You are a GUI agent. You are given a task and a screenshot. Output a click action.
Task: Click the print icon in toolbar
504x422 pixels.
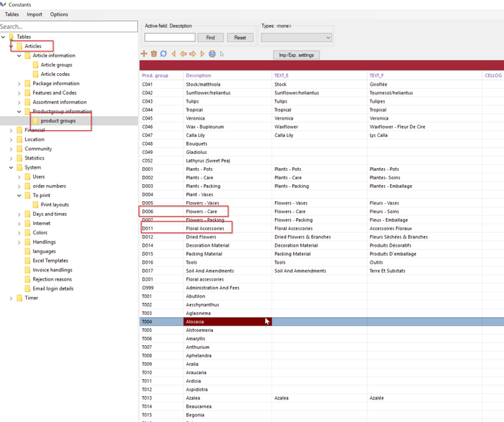pos(212,54)
